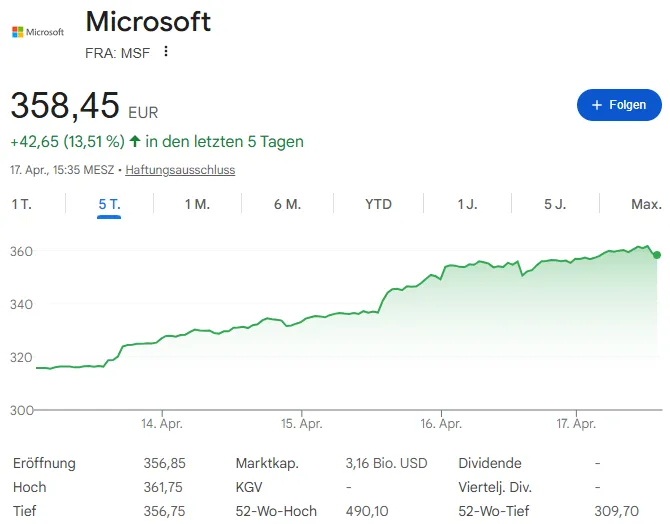Switch chart to 6 M. range
This screenshot has height=524, width=670.
tap(287, 204)
